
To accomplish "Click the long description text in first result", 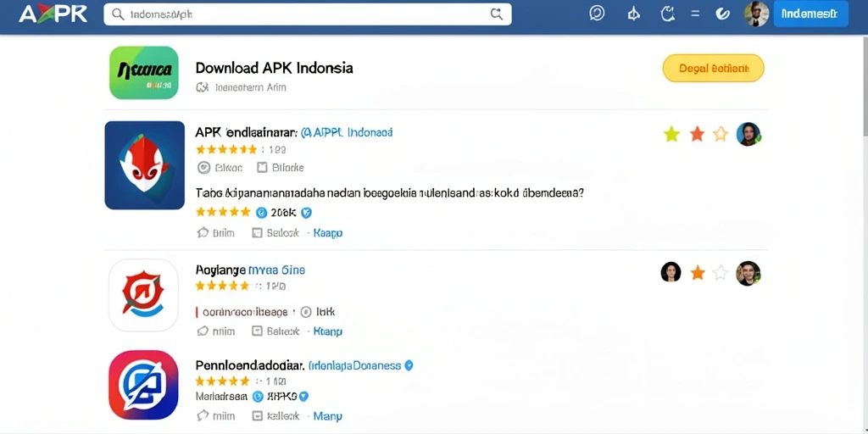I will click(390, 193).
